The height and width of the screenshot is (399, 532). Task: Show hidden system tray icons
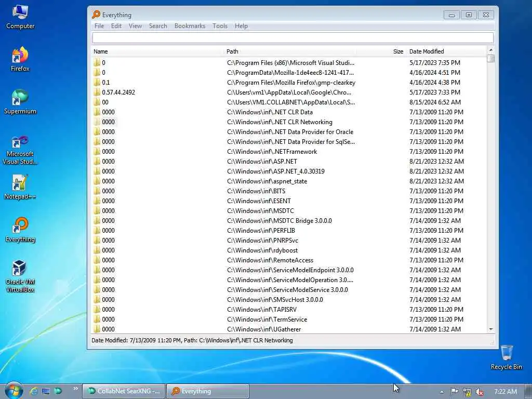coord(442,392)
